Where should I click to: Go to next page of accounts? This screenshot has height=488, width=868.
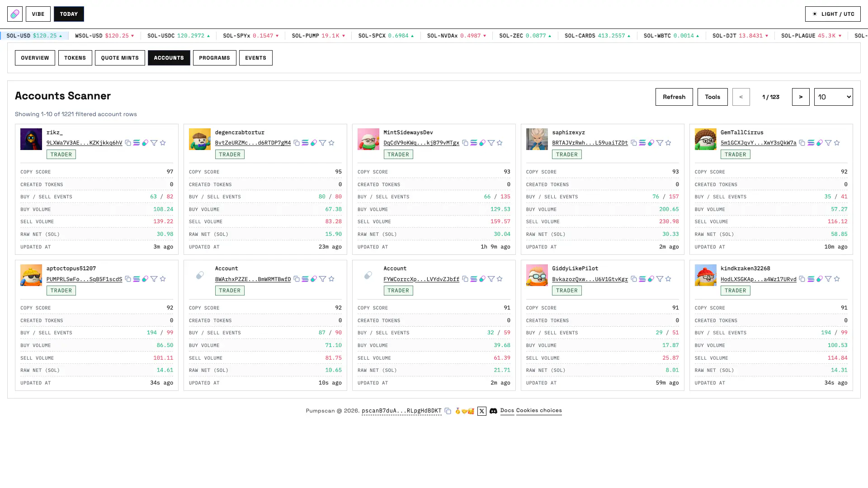pos(801,97)
